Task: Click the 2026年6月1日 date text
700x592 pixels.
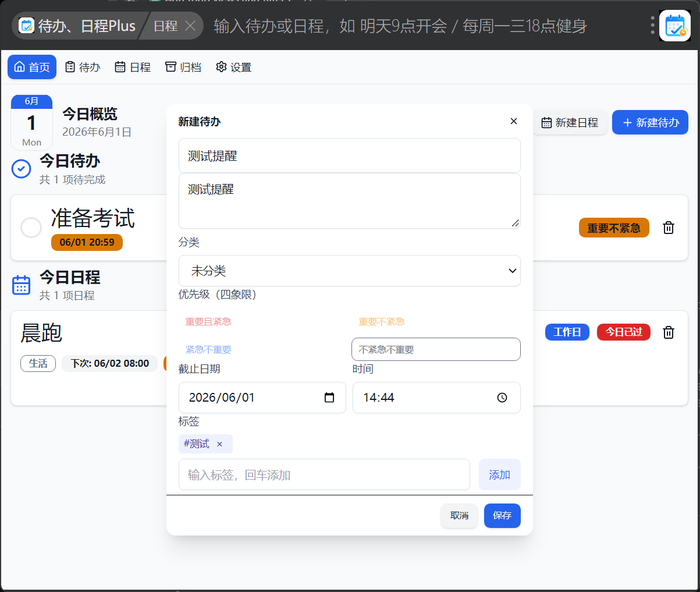Action: point(97,132)
